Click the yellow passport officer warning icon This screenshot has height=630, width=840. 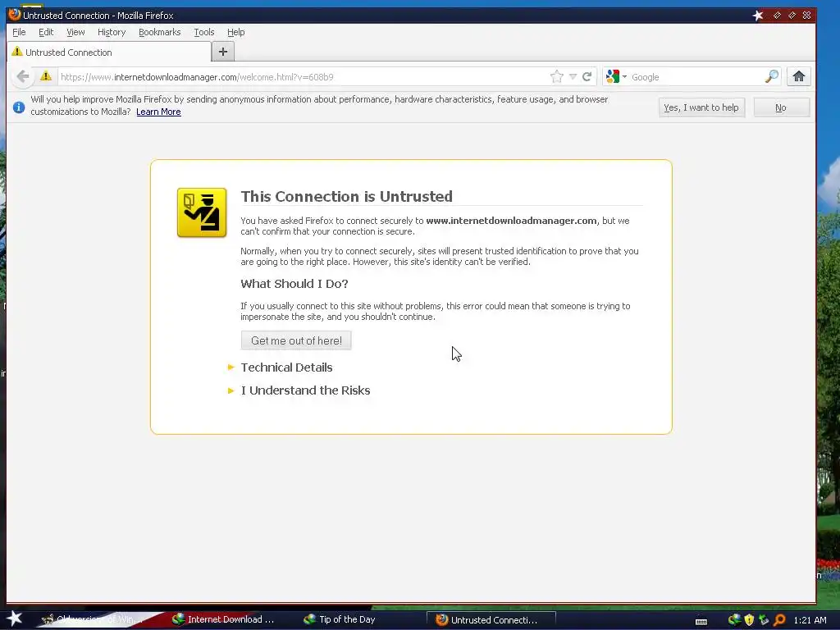(202, 212)
